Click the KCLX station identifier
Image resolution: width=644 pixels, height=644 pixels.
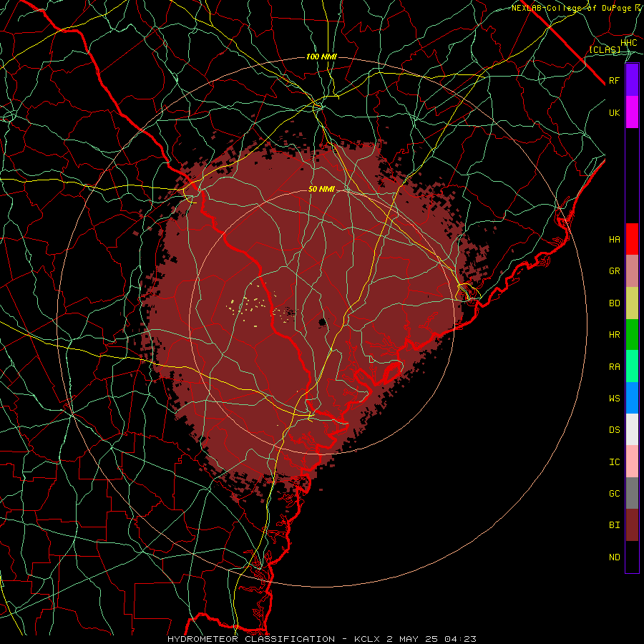click(369, 639)
